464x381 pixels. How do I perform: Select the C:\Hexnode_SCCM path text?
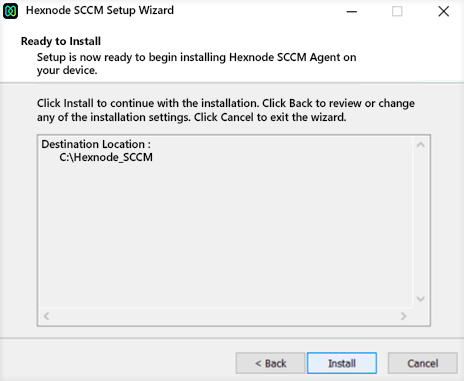tap(106, 157)
